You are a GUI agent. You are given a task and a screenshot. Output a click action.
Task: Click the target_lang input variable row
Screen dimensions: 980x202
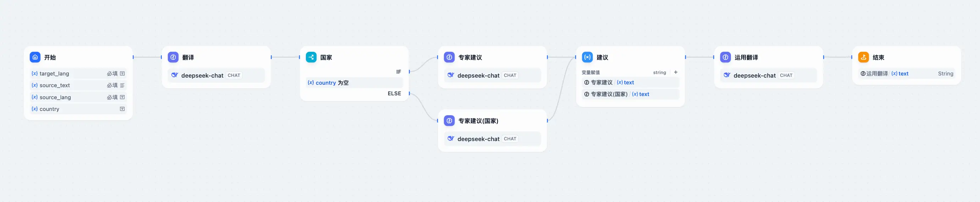(78, 74)
